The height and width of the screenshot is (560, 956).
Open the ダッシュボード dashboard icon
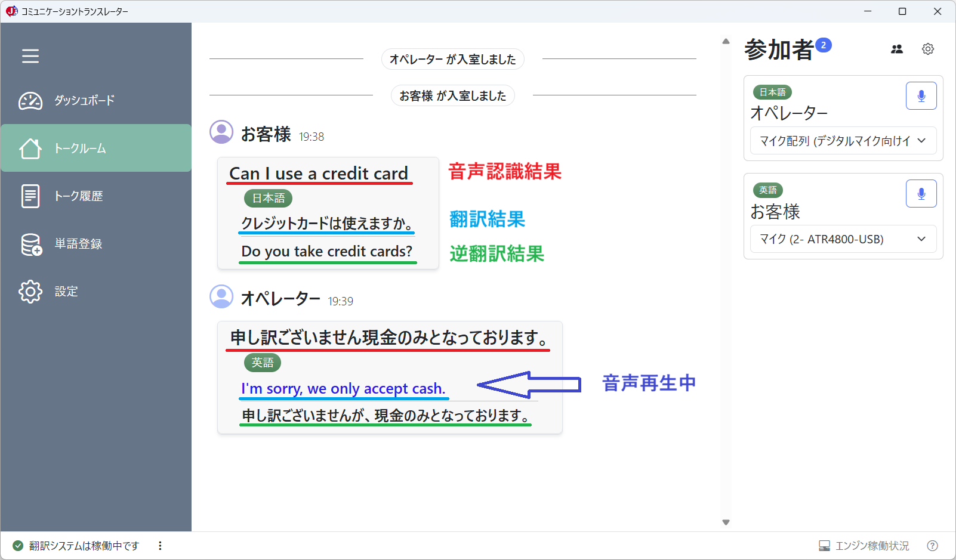point(30,101)
